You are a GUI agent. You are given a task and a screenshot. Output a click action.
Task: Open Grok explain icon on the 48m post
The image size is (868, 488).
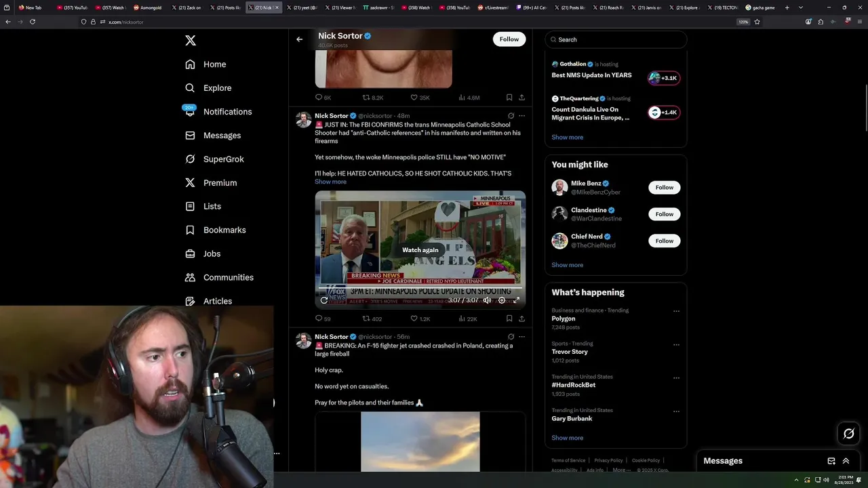pyautogui.click(x=511, y=116)
